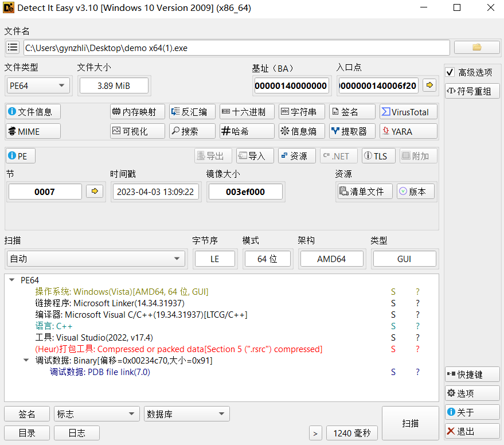Go to entry point address arrow
The image size is (504, 445).
[429, 85]
